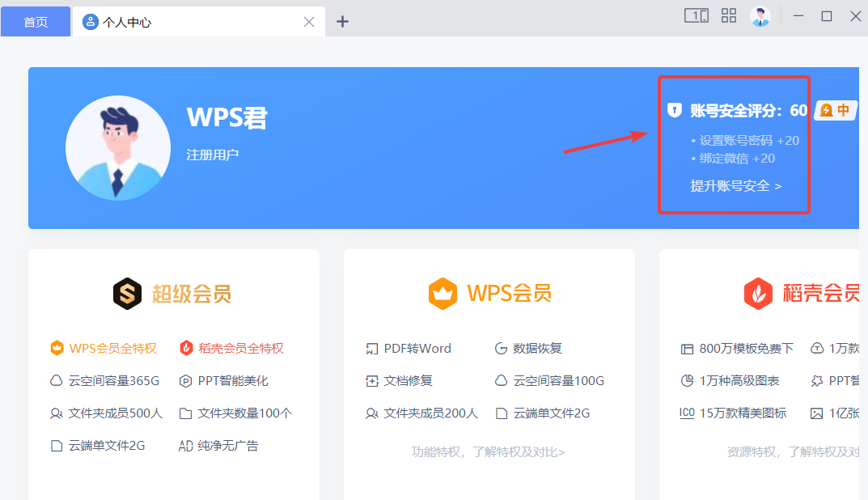Click the 数据恢复 text
This screenshot has height=500, width=868.
click(537, 348)
